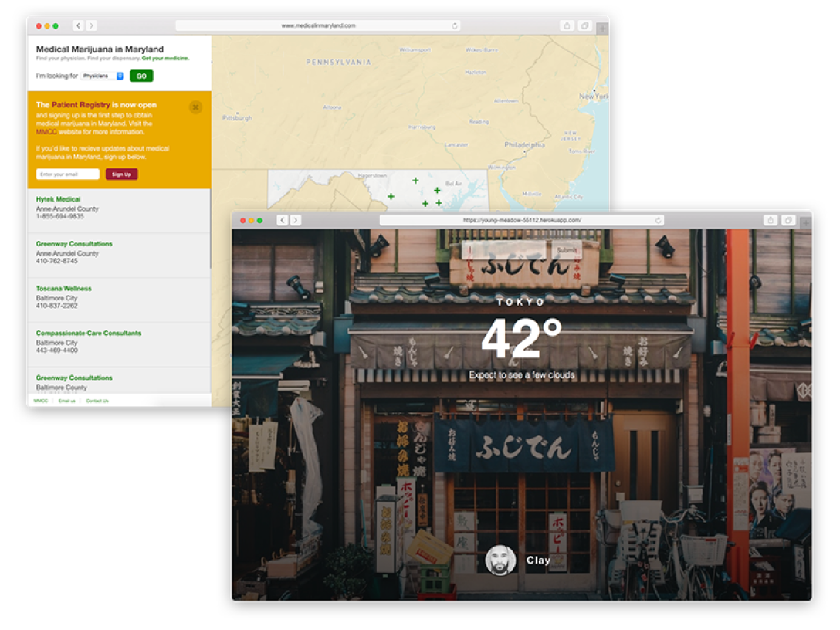Screen dimensions: 840x630
Task: Share the medicalinmaryland.com page
Action: pyautogui.click(x=567, y=25)
